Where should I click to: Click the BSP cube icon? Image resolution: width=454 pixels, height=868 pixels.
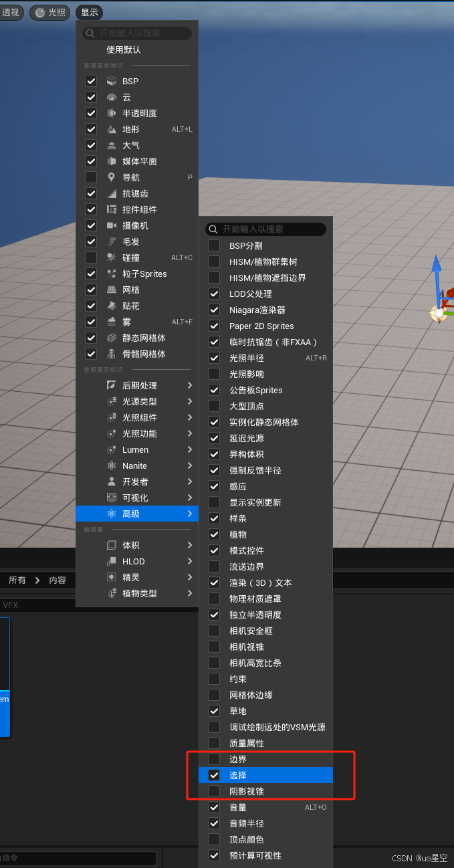tap(112, 81)
